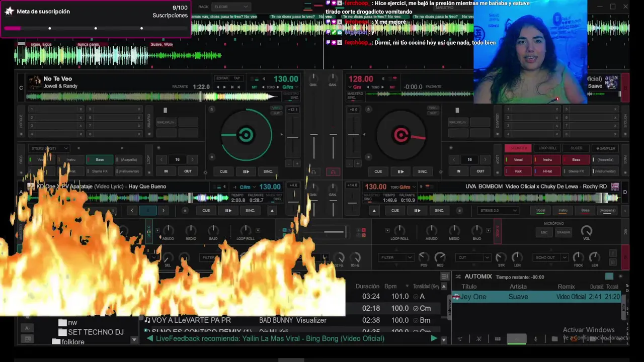Toggle play/pause on the No Te Veo deck
This screenshot has width=644, height=362.
click(x=246, y=171)
